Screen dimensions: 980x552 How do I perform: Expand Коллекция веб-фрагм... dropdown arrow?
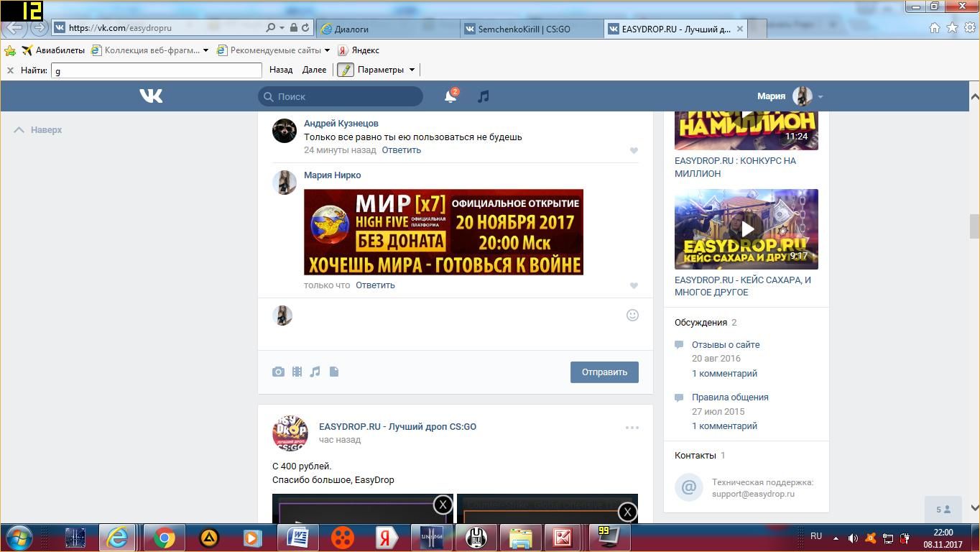(x=205, y=50)
